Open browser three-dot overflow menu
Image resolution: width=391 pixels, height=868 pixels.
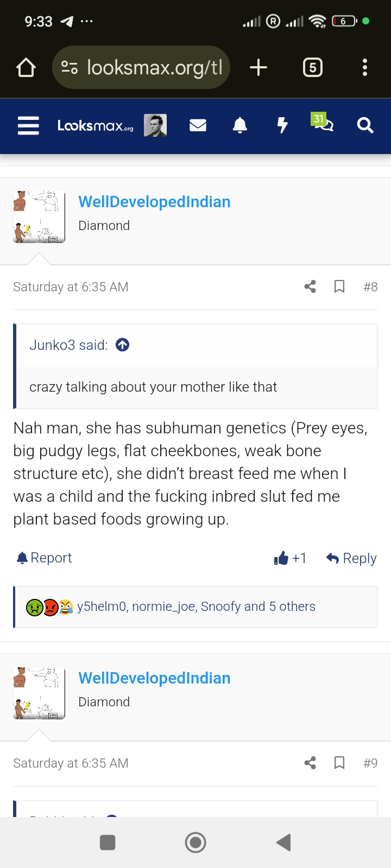pyautogui.click(x=365, y=67)
